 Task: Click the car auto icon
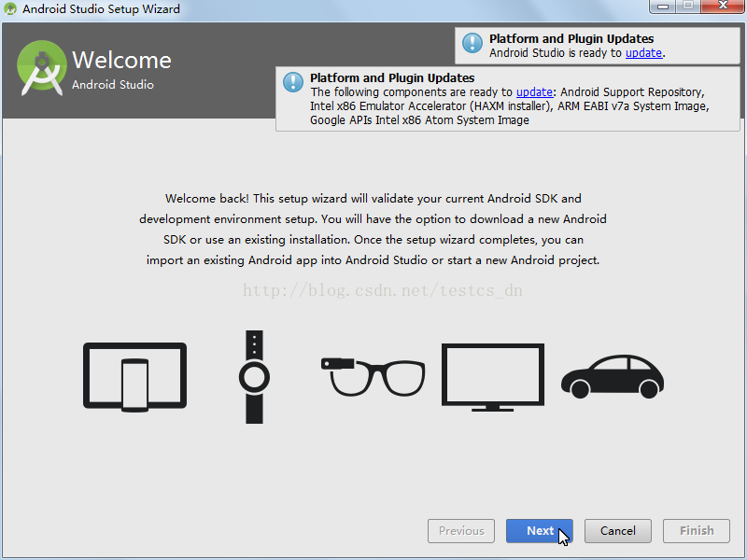[613, 376]
